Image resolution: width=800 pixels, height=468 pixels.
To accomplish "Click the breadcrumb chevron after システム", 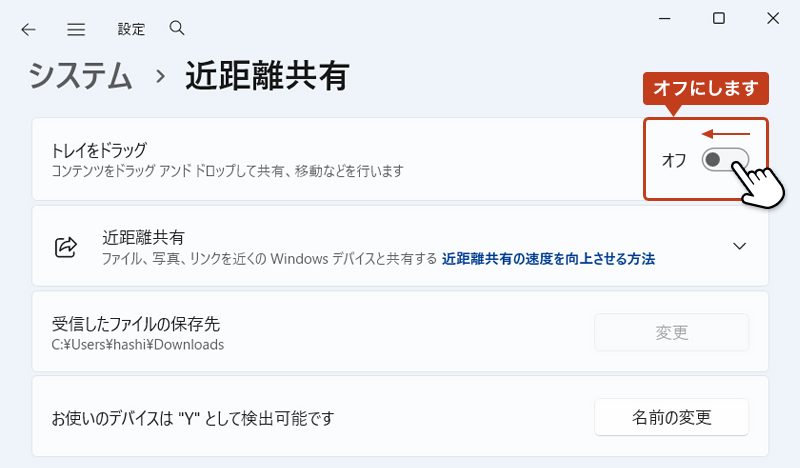I will click(159, 77).
